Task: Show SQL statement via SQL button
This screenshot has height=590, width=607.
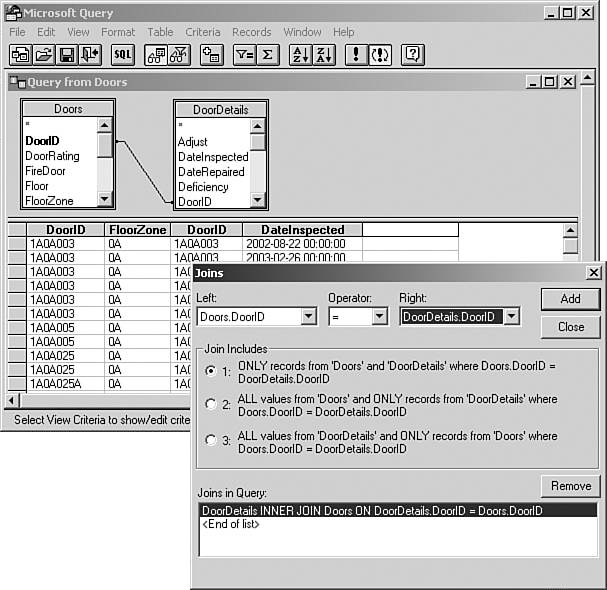Action: coord(123,55)
